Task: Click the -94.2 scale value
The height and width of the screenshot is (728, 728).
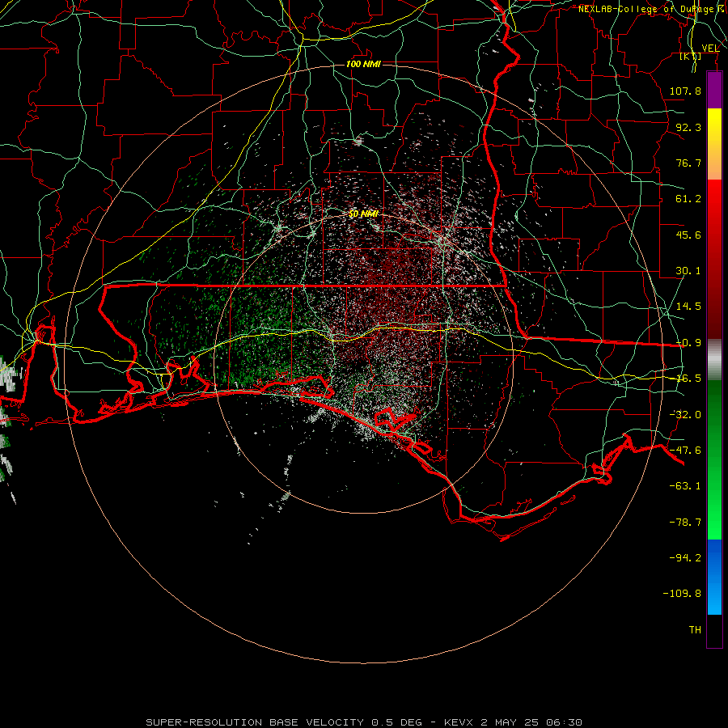Action: 685,557
